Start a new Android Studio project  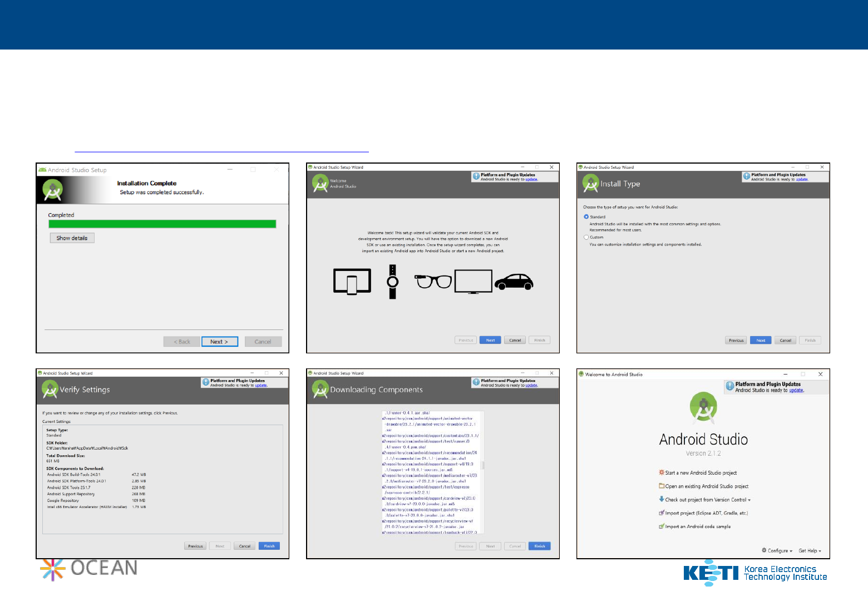pos(698,473)
